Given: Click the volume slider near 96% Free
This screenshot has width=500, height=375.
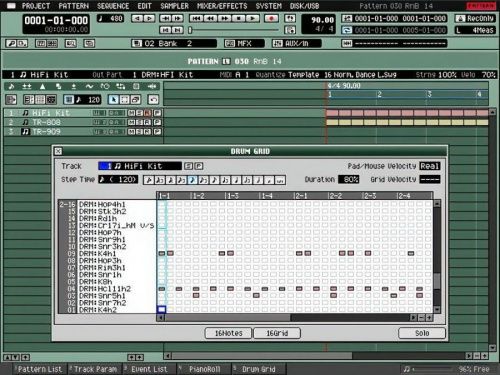Looking at the screenshot, I should 433,369.
